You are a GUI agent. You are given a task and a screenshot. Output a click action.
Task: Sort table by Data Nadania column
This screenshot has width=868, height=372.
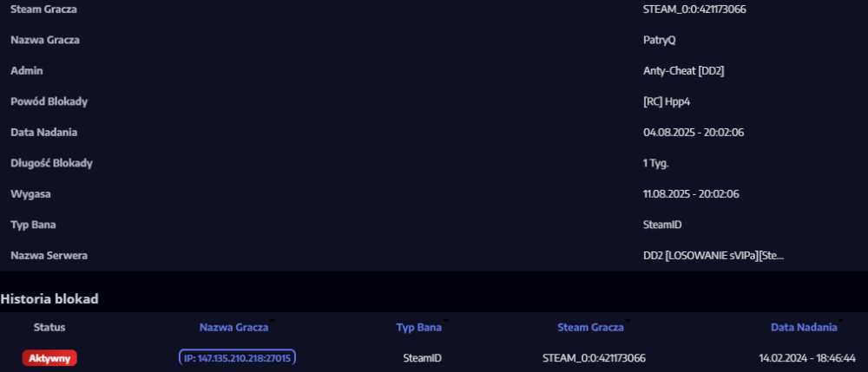pos(804,327)
